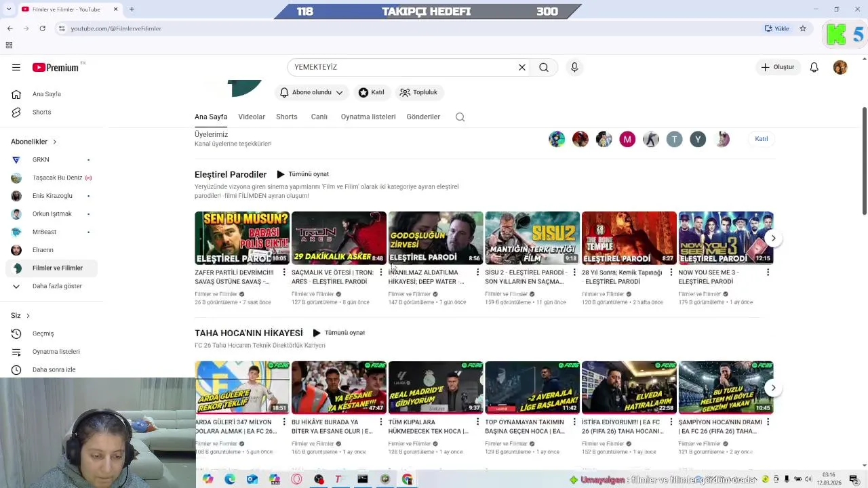Click the pink M member avatar
This screenshot has height=488, width=868.
(627, 139)
